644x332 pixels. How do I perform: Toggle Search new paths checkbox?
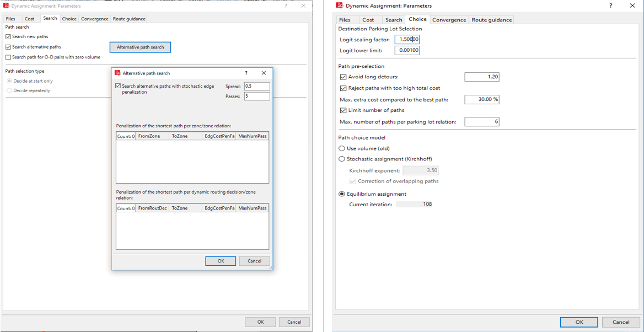click(8, 36)
